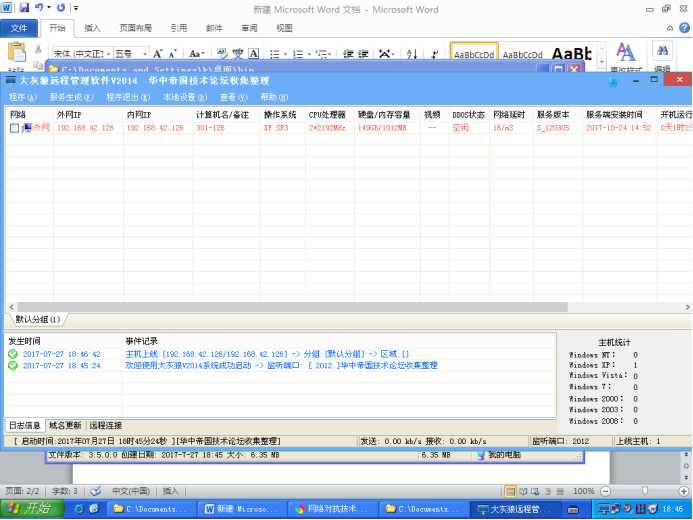
Task: Click the green check icon beside 18:45:24
Action: click(13, 365)
